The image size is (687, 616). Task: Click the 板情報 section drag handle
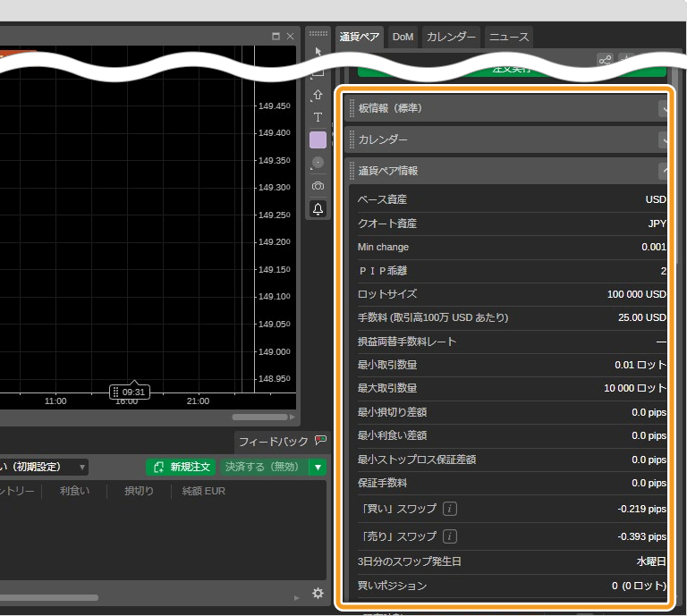tap(352, 108)
